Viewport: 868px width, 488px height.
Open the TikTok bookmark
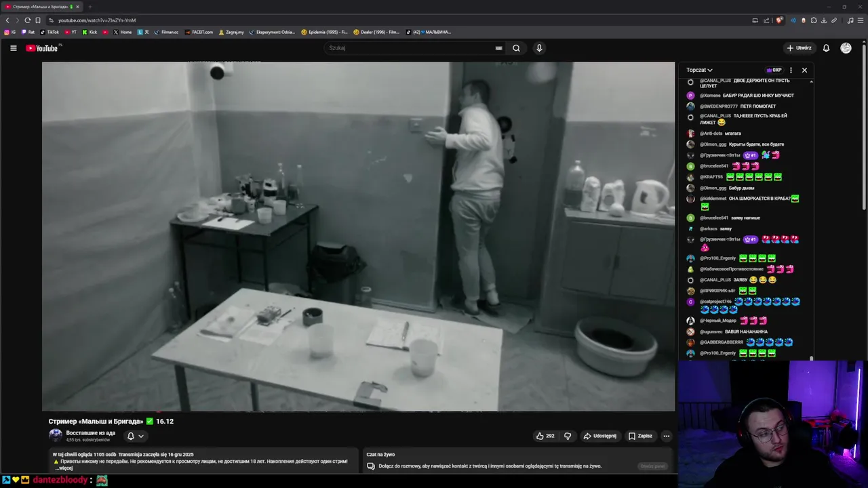(50, 32)
